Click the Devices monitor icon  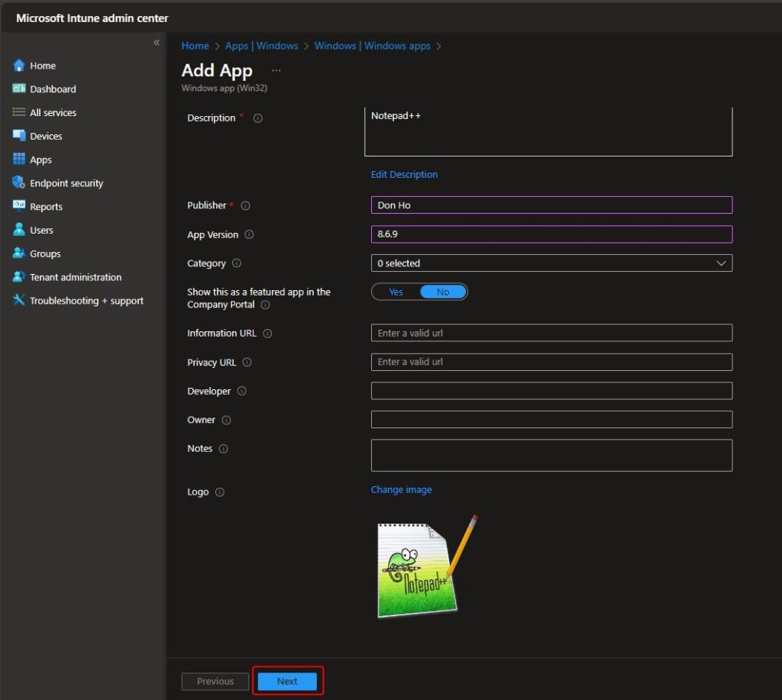(x=19, y=136)
